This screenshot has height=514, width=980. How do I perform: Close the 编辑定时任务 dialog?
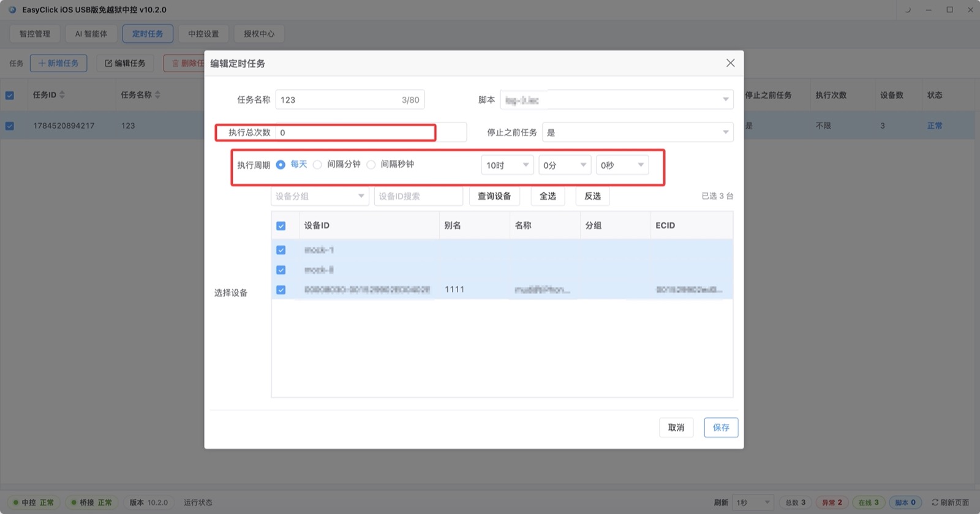[730, 63]
